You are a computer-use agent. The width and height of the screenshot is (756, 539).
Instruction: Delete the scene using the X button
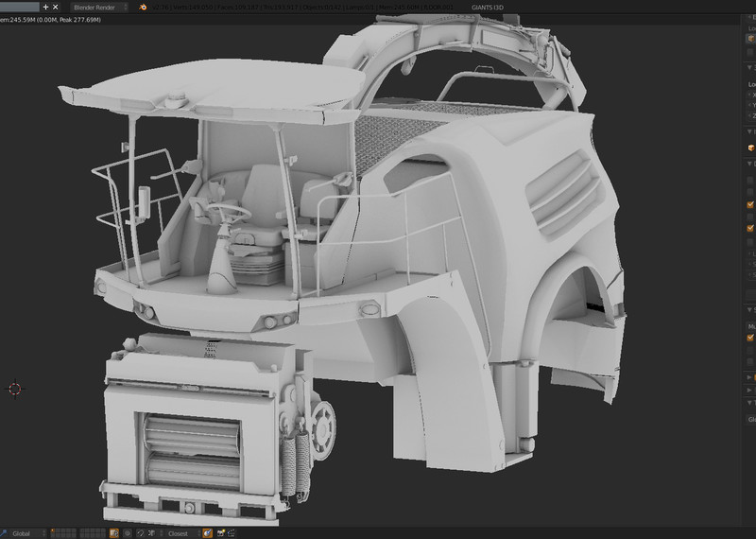click(x=56, y=7)
